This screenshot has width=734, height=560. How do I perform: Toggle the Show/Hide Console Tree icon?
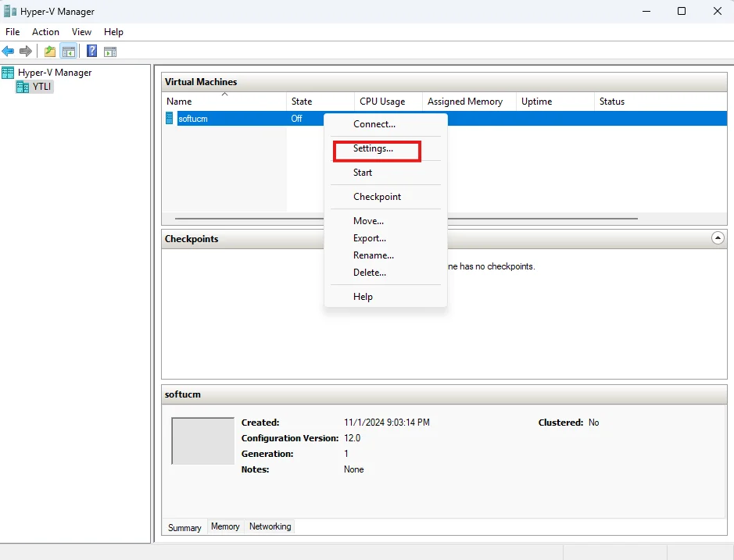[x=69, y=52]
